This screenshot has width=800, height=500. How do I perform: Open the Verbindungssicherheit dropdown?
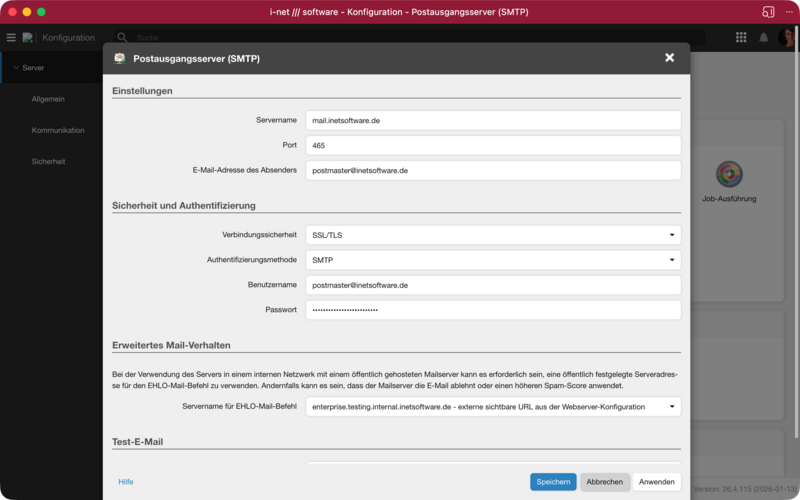tap(493, 235)
